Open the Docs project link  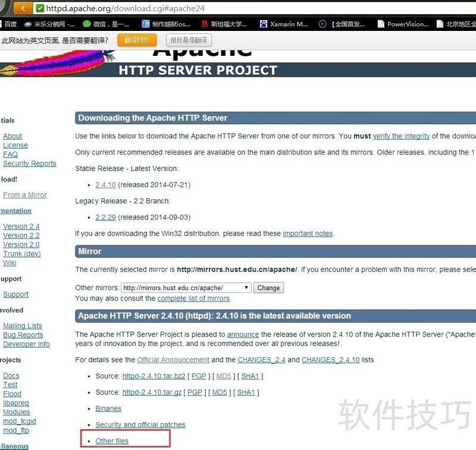tap(11, 376)
